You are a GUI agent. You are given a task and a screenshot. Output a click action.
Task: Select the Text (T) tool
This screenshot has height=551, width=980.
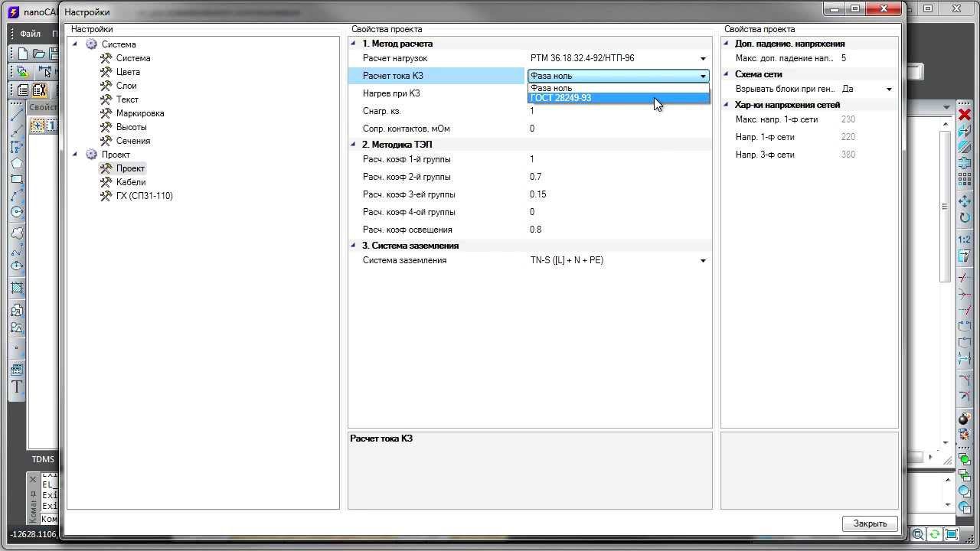pyautogui.click(x=17, y=386)
